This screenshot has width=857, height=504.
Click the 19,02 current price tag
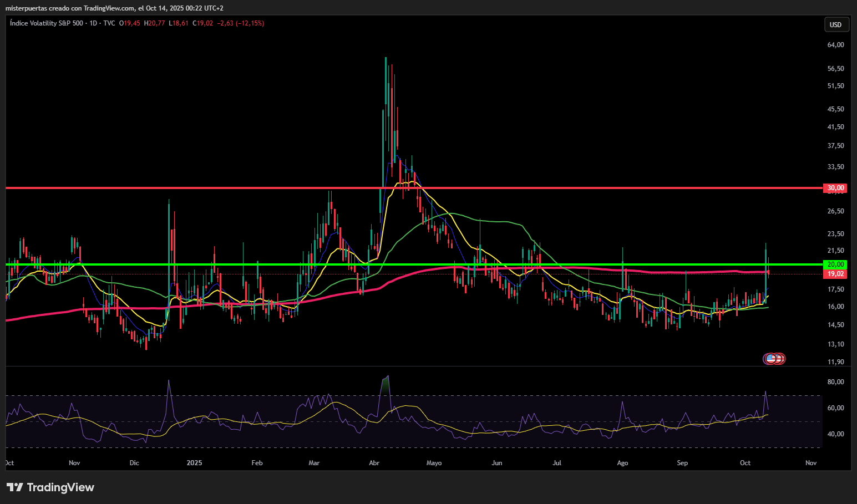[835, 274]
